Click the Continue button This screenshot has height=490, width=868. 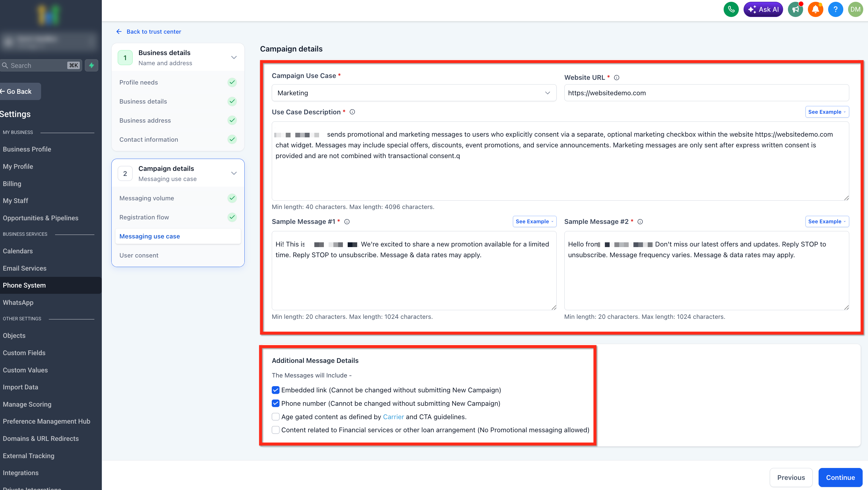pyautogui.click(x=840, y=477)
